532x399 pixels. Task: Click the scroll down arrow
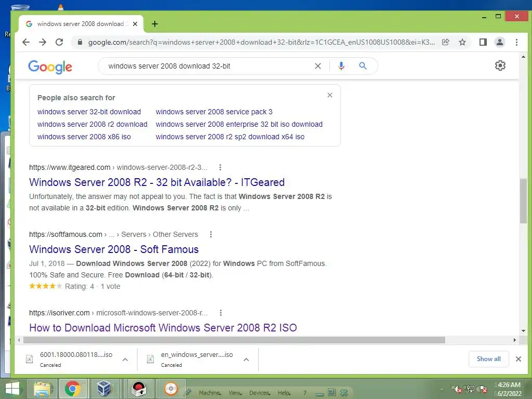pyautogui.click(x=523, y=331)
